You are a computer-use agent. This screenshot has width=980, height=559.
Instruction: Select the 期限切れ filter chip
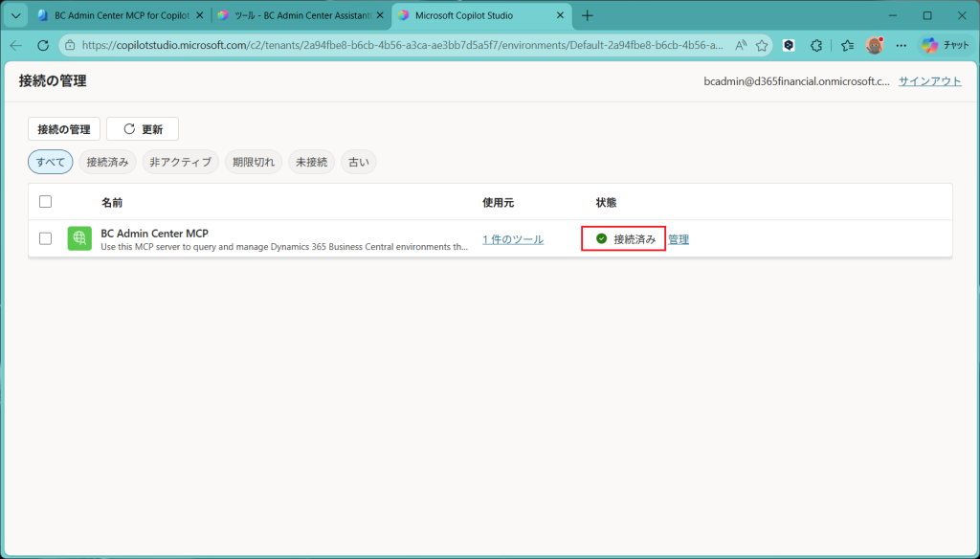[x=253, y=162]
